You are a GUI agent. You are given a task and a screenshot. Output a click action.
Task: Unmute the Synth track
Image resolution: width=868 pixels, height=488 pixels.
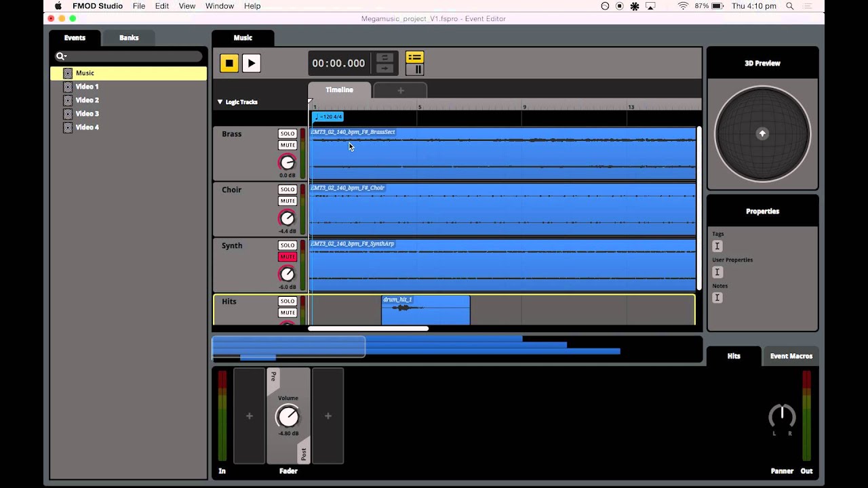point(288,256)
